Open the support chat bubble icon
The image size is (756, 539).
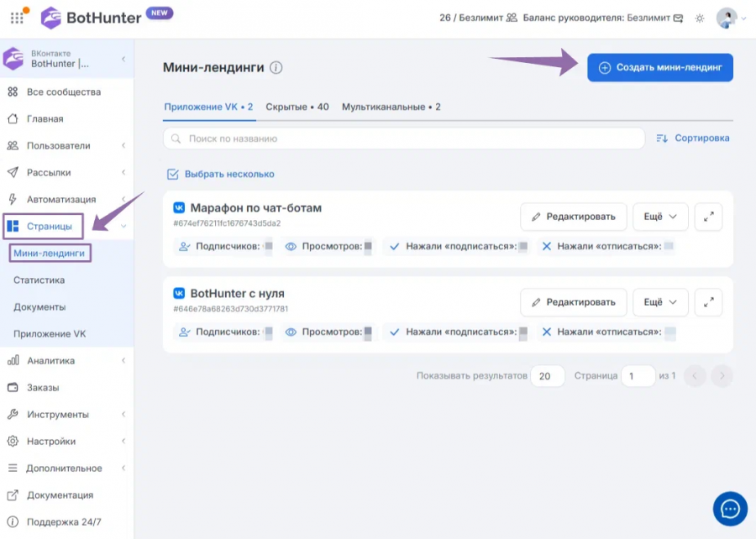[730, 509]
